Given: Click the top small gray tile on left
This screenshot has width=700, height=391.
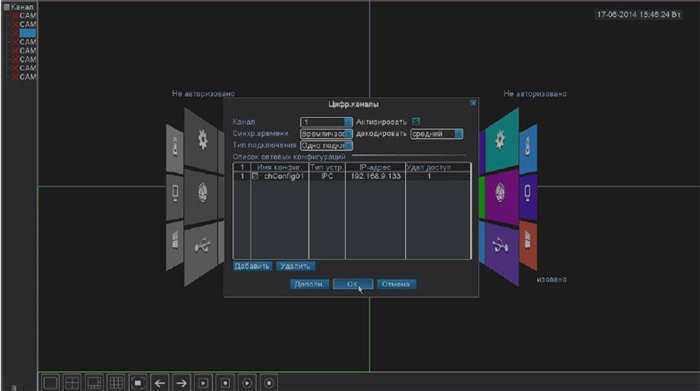Looking at the screenshot, I should [175, 148].
